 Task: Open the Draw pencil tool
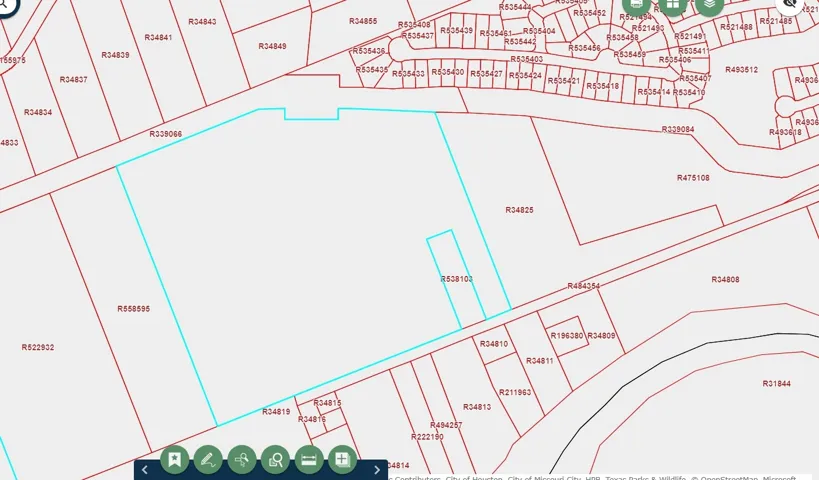coord(208,460)
